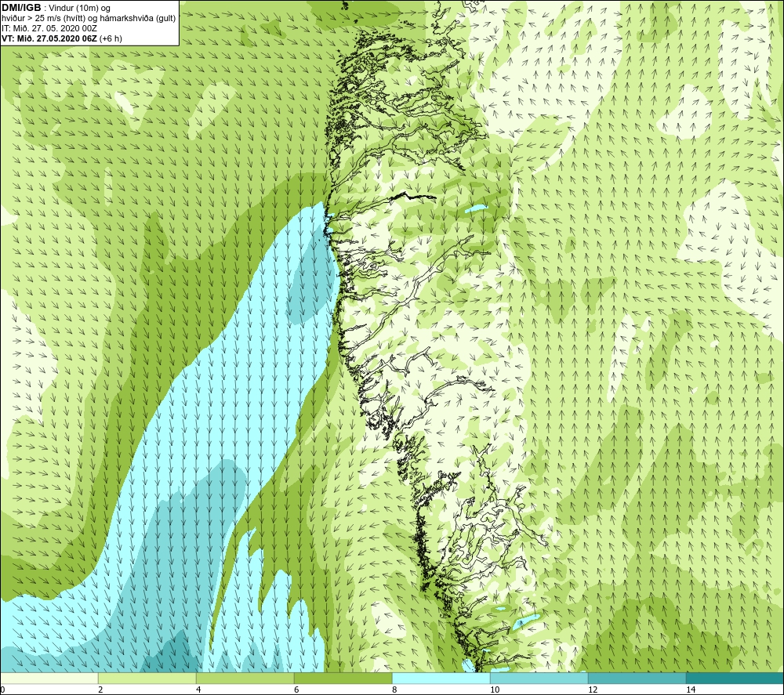Click the 2–4 m/s light green swatch
Image resolution: width=784 pixels, height=695 pixels.
(x=147, y=678)
